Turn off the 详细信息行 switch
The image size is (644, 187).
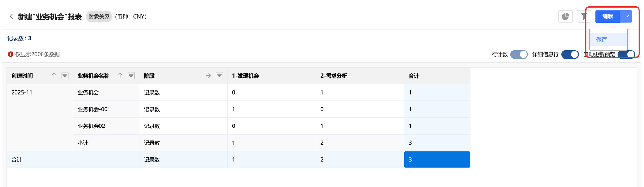tap(570, 54)
